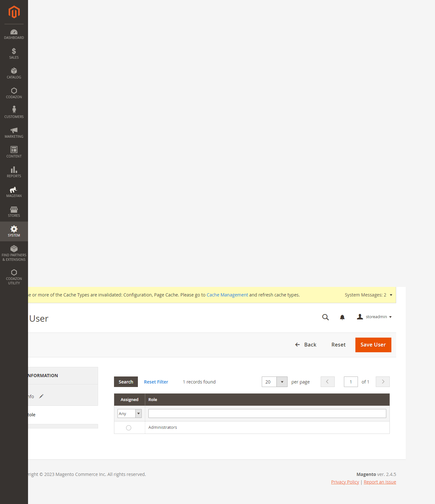Image resolution: width=435 pixels, height=504 pixels.
Task: Open the notifications bell
Action: (342, 317)
